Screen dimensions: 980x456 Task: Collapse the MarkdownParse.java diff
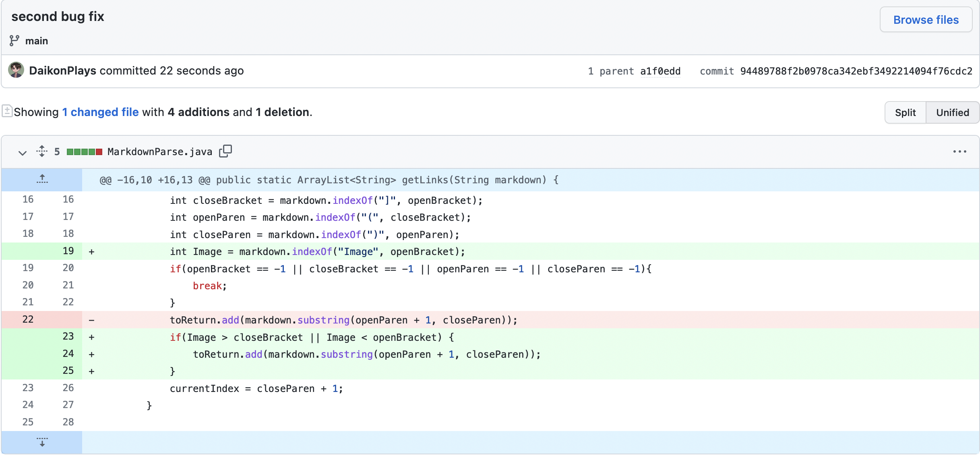point(23,152)
